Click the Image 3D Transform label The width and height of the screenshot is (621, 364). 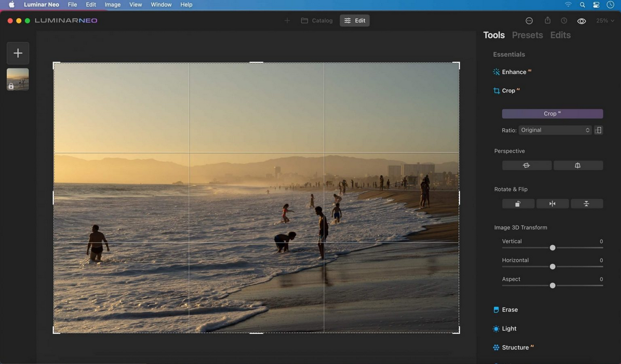click(521, 228)
